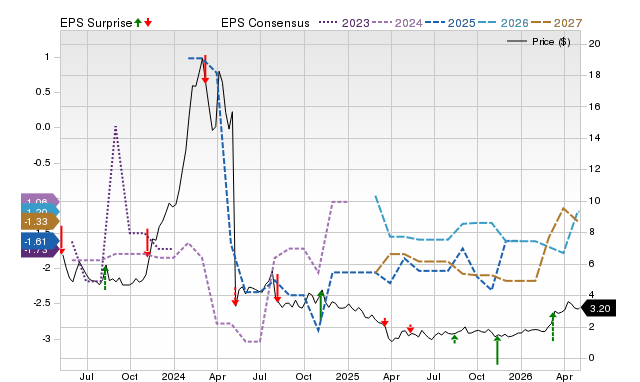Select the red surprise arrow near March 2025
The width and height of the screenshot is (640, 382).
tap(384, 322)
